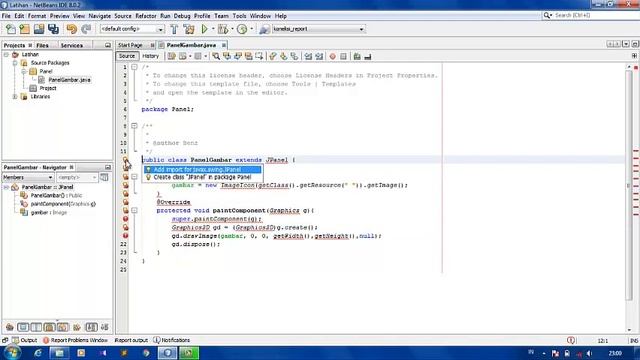Switch to the Files tab
Screen dimensions: 640x360
click(x=42, y=45)
